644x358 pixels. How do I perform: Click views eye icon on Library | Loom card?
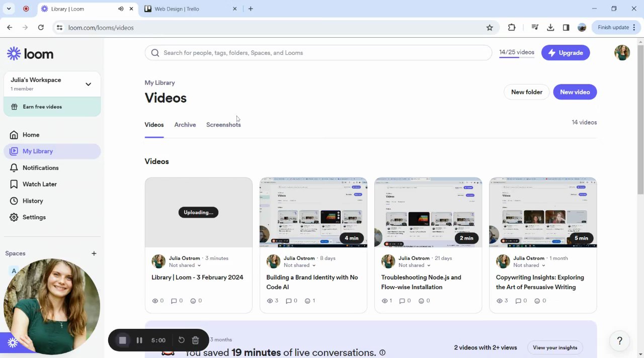coord(155,301)
